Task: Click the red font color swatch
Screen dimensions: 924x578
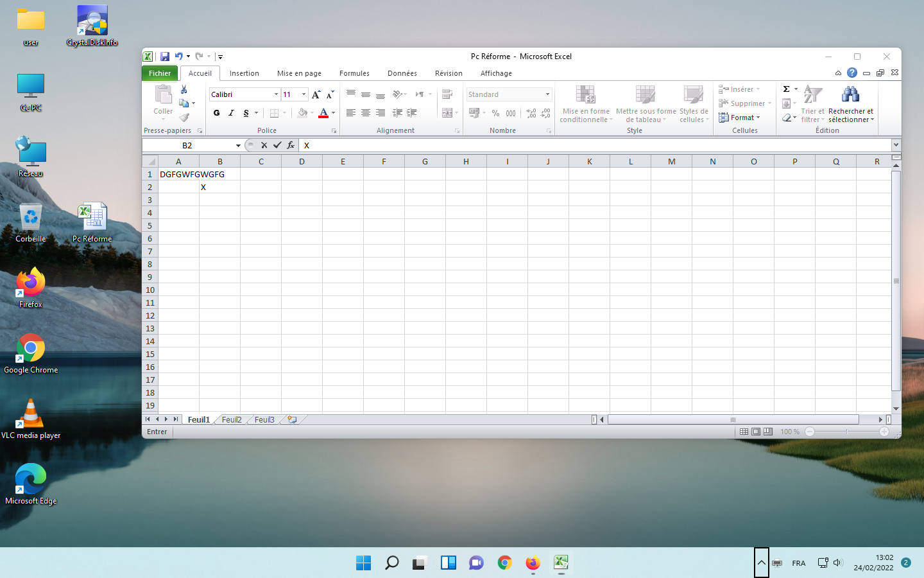Action: (x=323, y=113)
